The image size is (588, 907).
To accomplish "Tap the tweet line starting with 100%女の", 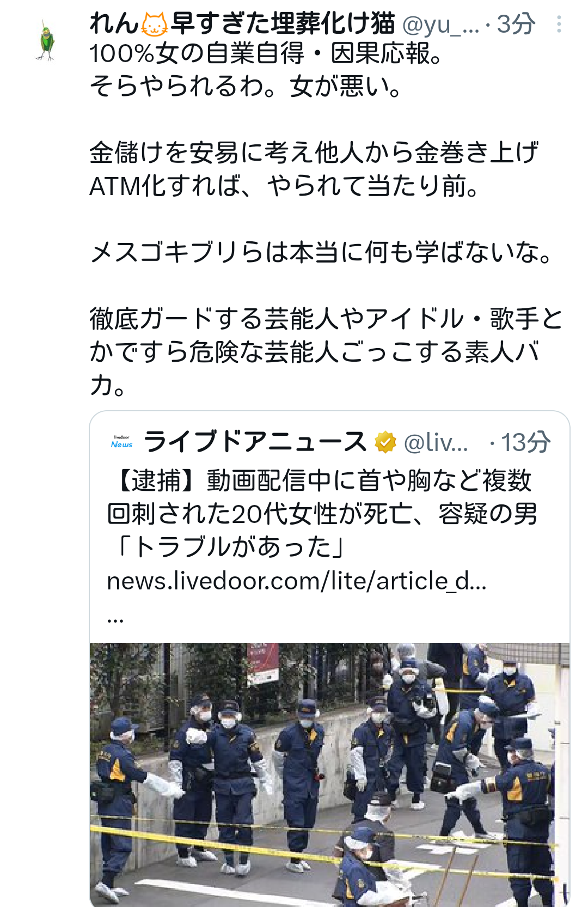I will 267,54.
